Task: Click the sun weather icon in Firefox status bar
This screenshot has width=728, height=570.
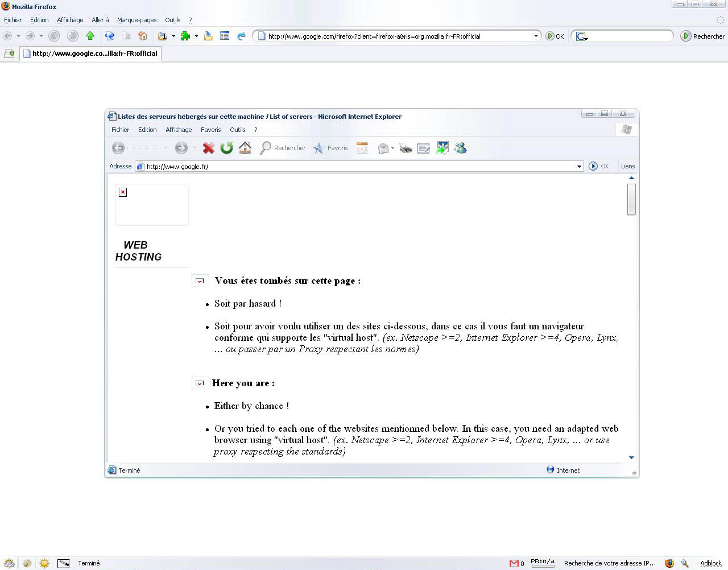Action: [44, 563]
